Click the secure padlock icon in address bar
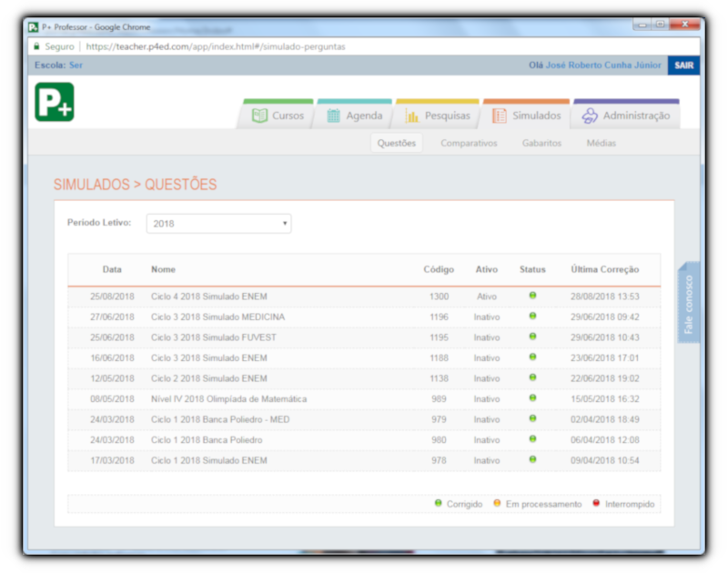 pyautogui.click(x=36, y=46)
